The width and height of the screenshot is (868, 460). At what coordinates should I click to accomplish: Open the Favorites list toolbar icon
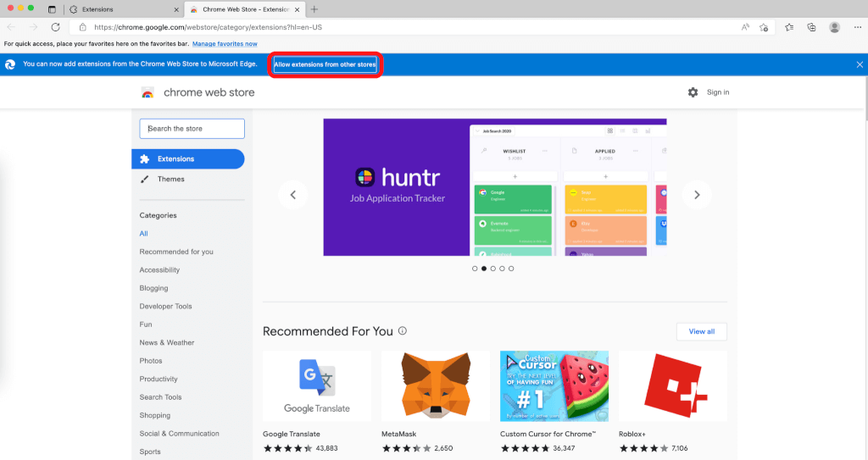coord(789,27)
